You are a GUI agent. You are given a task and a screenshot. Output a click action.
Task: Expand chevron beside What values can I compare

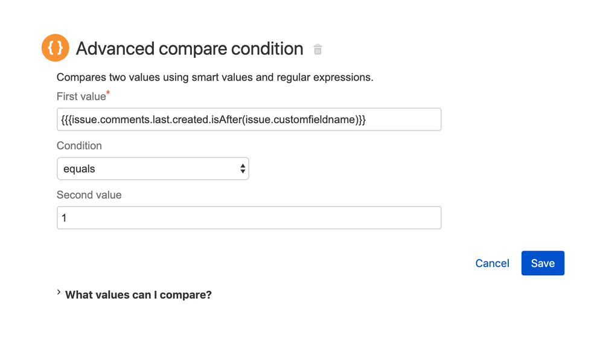[x=59, y=293]
